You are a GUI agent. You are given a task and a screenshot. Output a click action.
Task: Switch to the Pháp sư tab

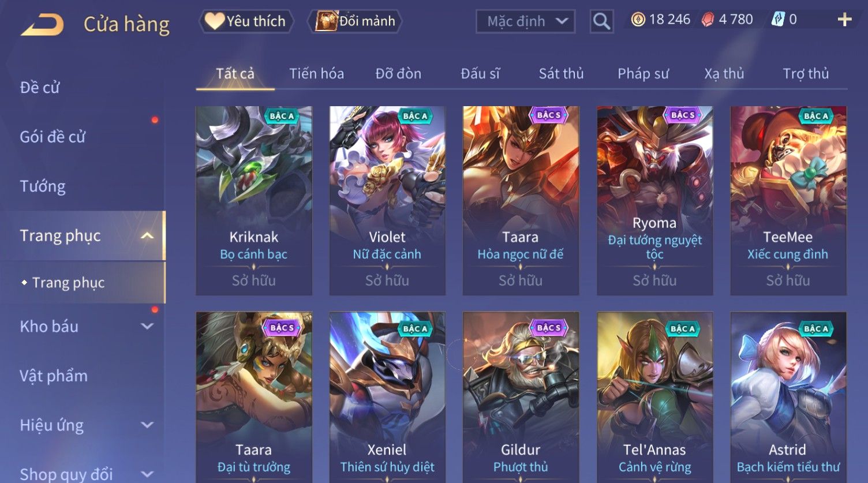643,74
